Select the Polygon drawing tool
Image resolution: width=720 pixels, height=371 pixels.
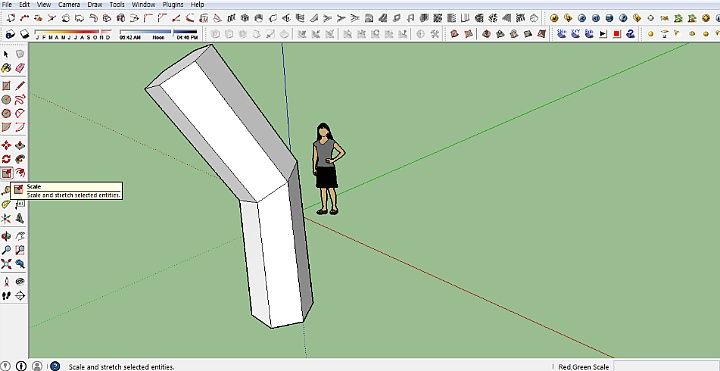tap(6, 113)
